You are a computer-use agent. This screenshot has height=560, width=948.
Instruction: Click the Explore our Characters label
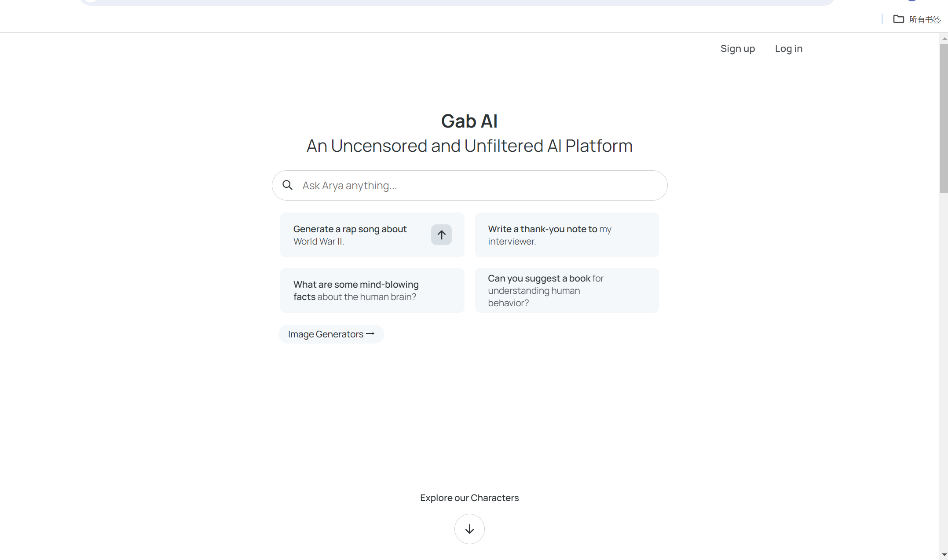click(469, 498)
